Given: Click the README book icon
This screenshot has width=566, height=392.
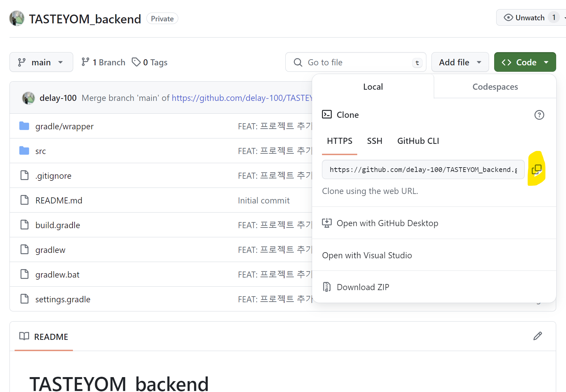Looking at the screenshot, I should tap(24, 336).
